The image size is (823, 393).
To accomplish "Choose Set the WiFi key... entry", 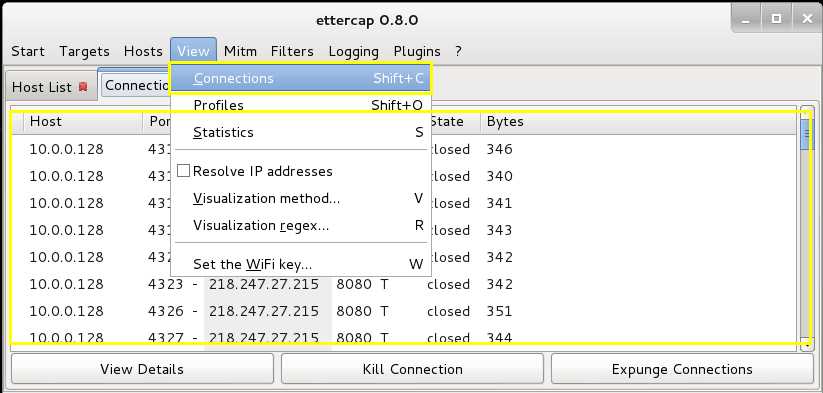I will pos(300,264).
